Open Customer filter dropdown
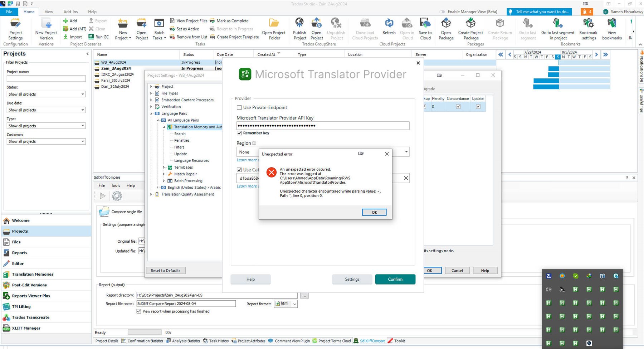The width and height of the screenshot is (644, 349). tap(83, 142)
